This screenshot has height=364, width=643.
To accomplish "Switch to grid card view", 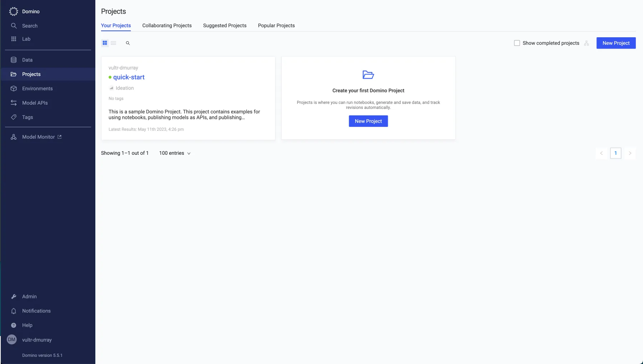I will 105,43.
